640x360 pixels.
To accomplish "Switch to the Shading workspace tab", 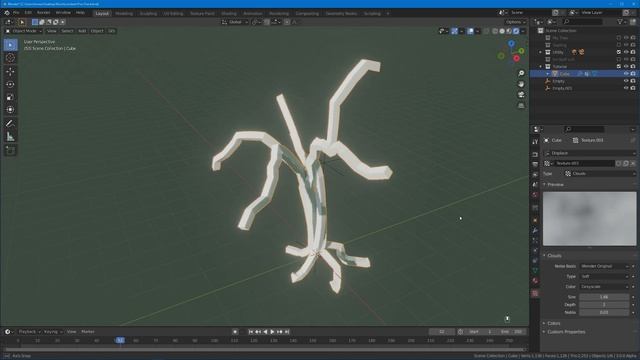I will (x=229, y=13).
